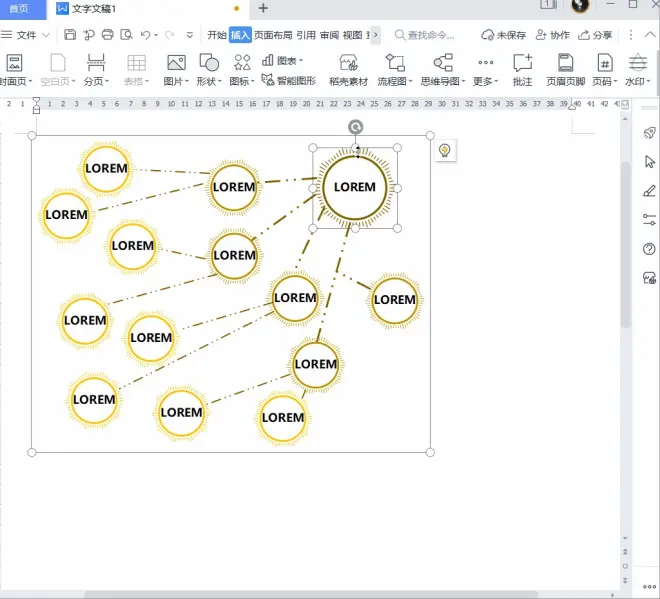Select the large selected LOREM circle
This screenshot has height=599, width=660.
[x=355, y=188]
